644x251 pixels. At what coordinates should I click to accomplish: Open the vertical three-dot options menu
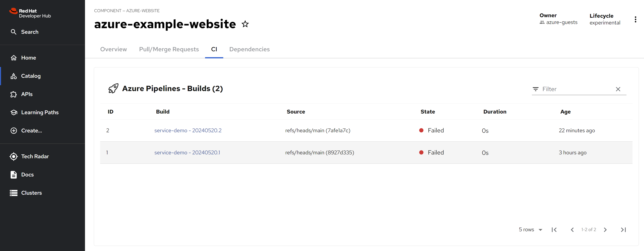[x=635, y=20]
